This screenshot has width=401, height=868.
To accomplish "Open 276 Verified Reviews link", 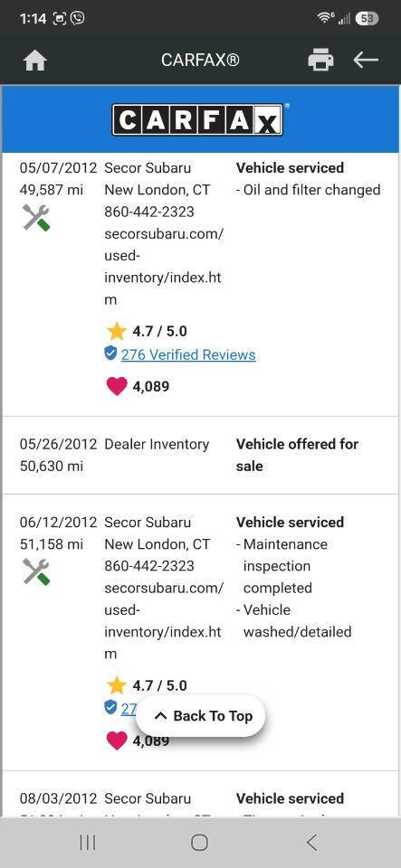I will pyautogui.click(x=188, y=354).
